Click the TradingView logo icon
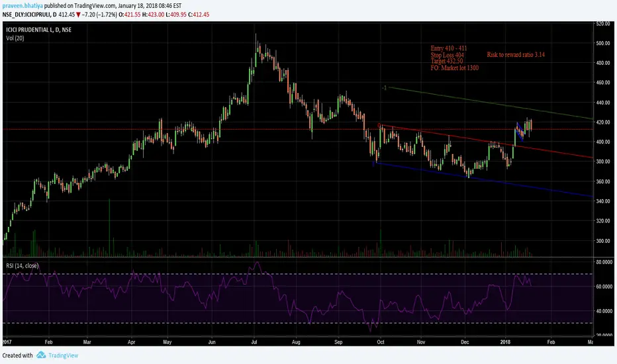 (x=41, y=355)
